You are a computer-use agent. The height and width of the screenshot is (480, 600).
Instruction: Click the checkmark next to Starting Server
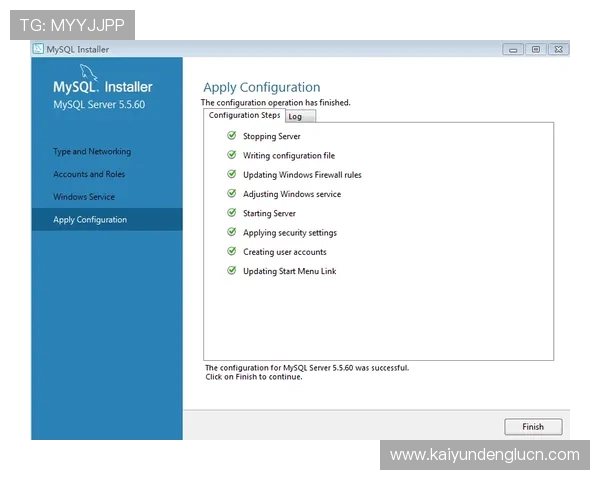click(232, 213)
